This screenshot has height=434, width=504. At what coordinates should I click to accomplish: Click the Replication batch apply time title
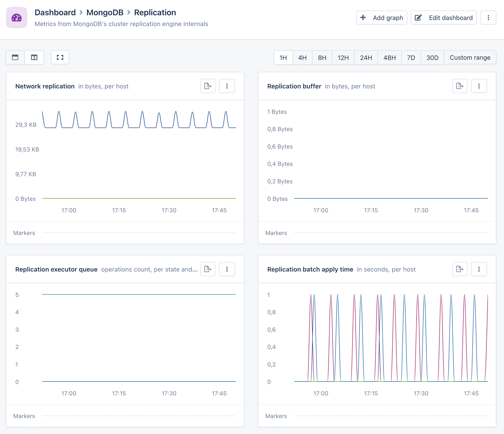[x=310, y=269]
